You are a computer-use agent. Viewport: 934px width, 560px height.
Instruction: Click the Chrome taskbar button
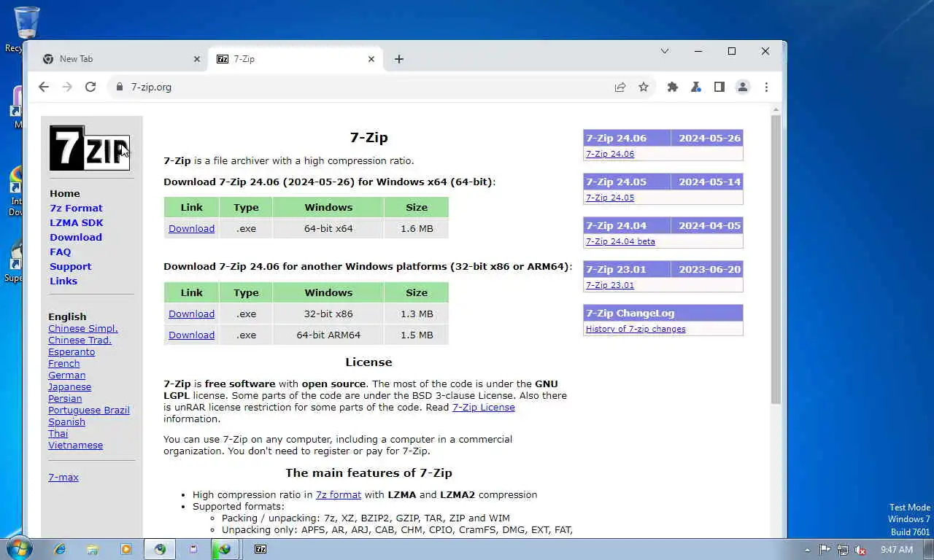pos(160,549)
